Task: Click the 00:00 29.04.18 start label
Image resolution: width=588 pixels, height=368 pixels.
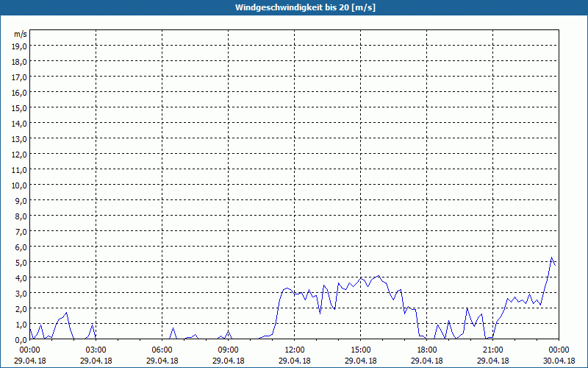Action: click(x=29, y=355)
